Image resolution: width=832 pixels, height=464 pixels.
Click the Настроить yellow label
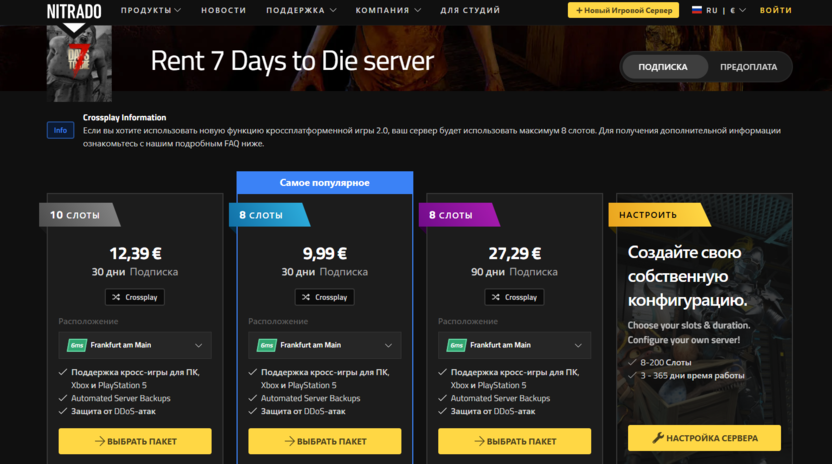pos(660,215)
